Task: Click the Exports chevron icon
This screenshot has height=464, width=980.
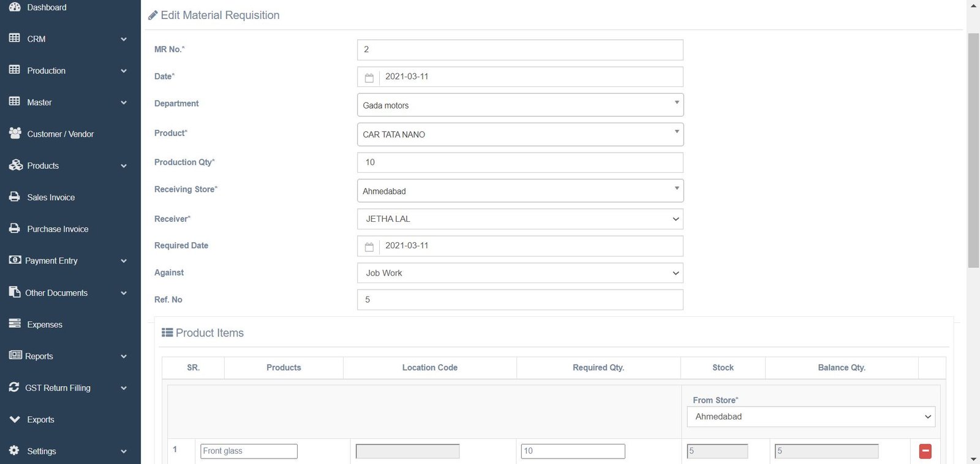Action: pos(15,419)
